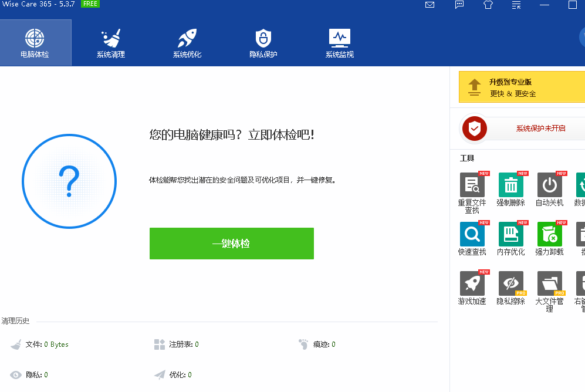Screen dimensions: 585x392
Task: Click the 清理历史 section label
Action: 15,321
